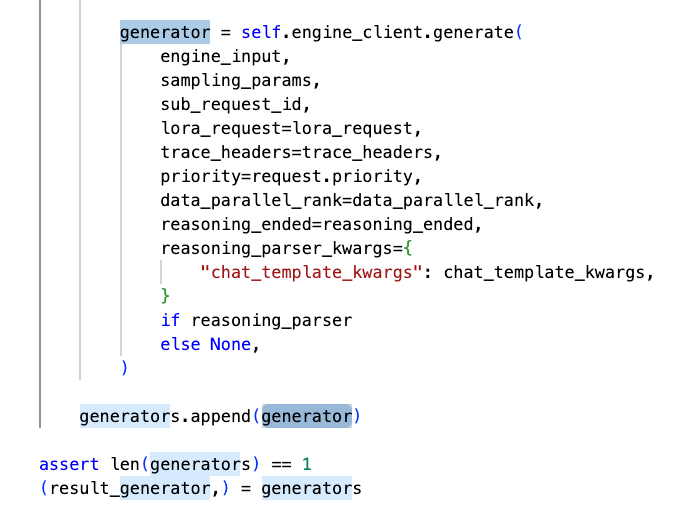The height and width of the screenshot is (514, 680).
Task: Click 'trace_headers=trace_headers,' line
Action: (301, 153)
